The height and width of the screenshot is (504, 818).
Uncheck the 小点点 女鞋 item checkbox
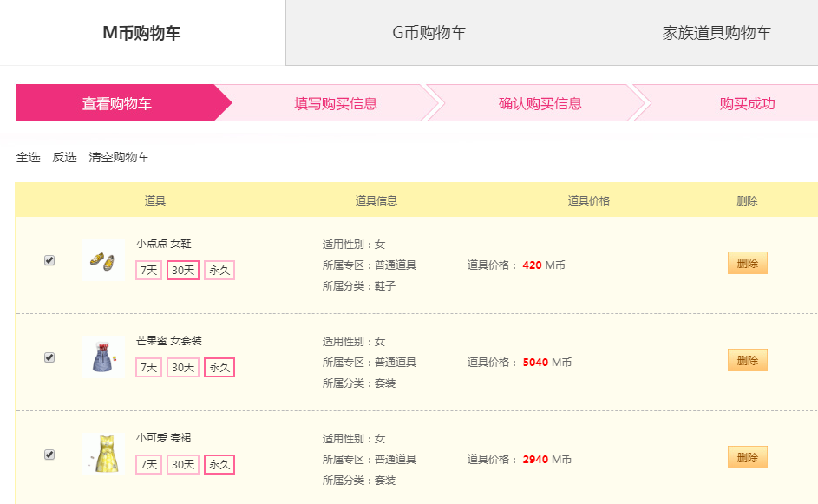[x=49, y=260]
